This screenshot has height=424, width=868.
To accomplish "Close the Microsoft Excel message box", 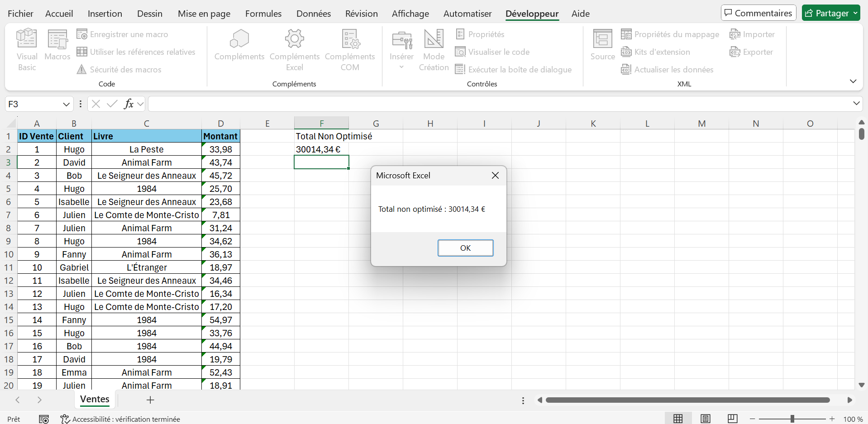I will tap(495, 176).
